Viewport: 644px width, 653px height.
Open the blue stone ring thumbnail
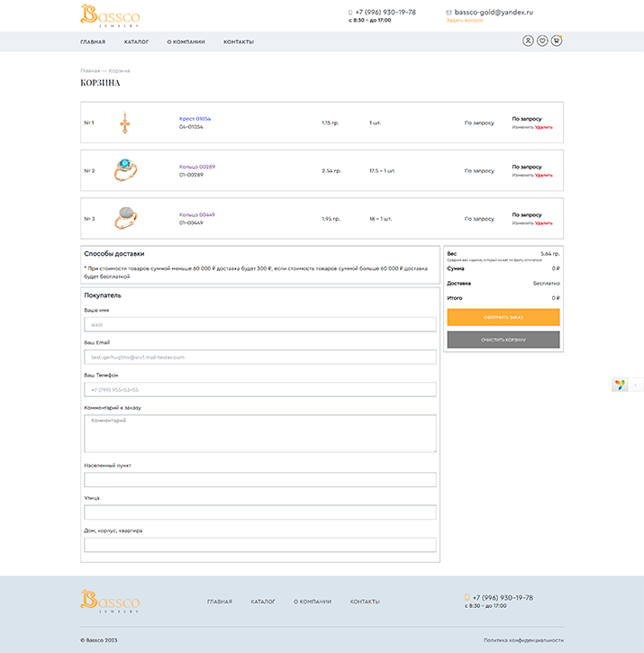click(x=125, y=170)
